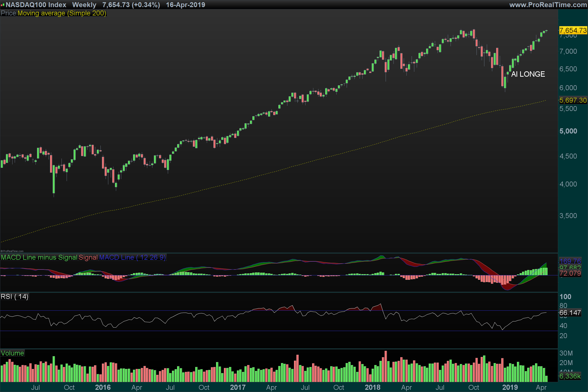588x392 pixels.
Task: Click the red Signal label
Action: 88,257
